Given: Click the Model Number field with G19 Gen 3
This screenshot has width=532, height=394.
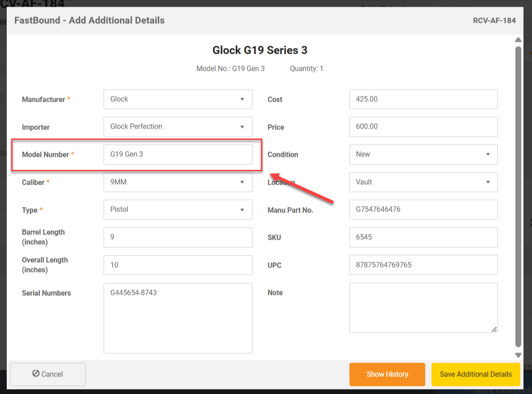Looking at the screenshot, I should [x=178, y=155].
